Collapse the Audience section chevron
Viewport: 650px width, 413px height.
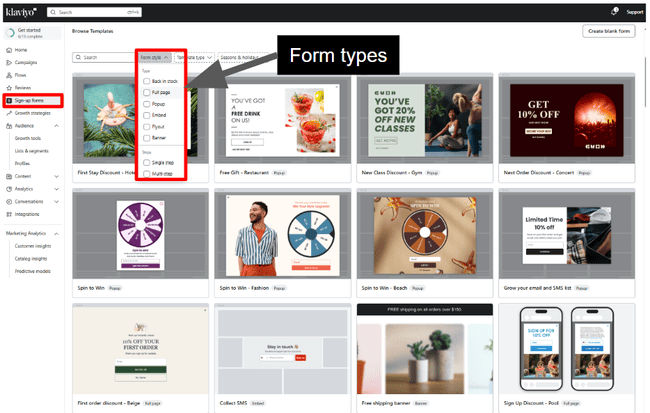[57, 126]
